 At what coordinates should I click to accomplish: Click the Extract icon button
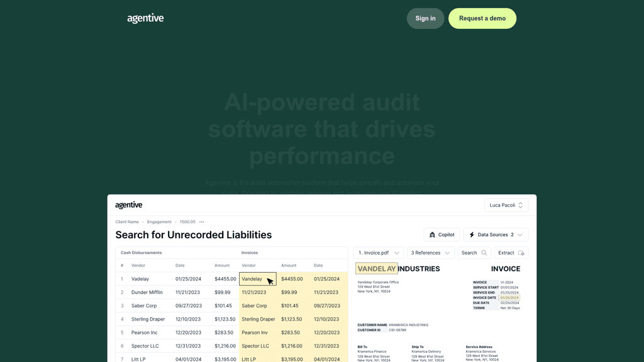pos(521,253)
